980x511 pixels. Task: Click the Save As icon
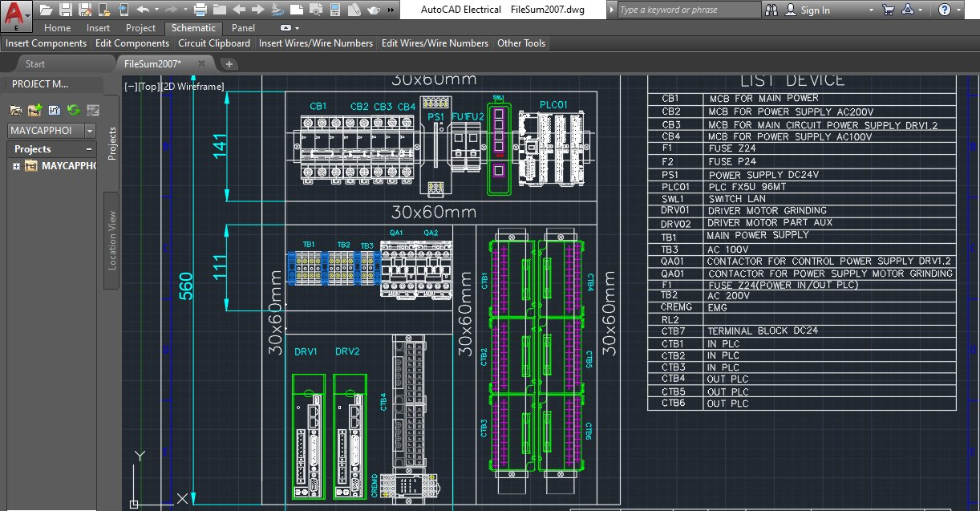[x=85, y=10]
